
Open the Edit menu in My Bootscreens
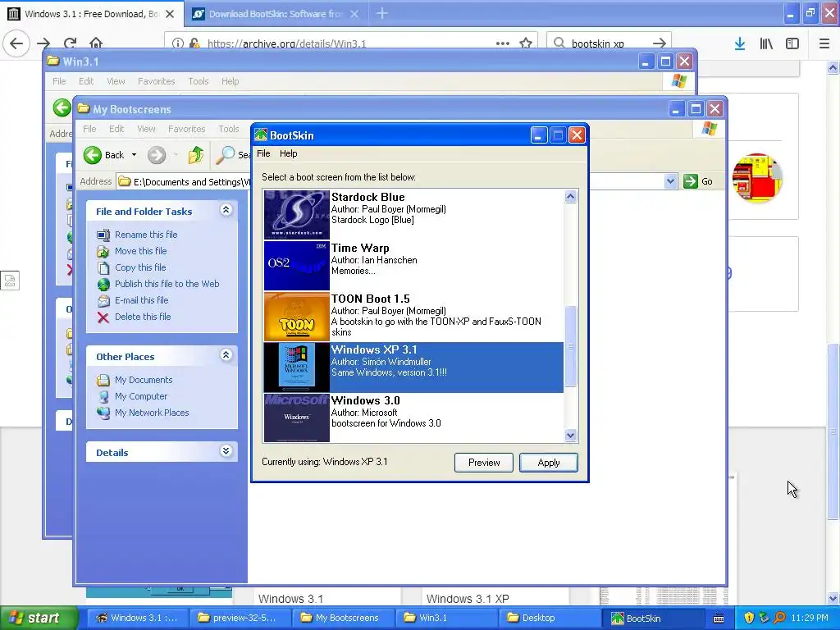click(x=116, y=129)
